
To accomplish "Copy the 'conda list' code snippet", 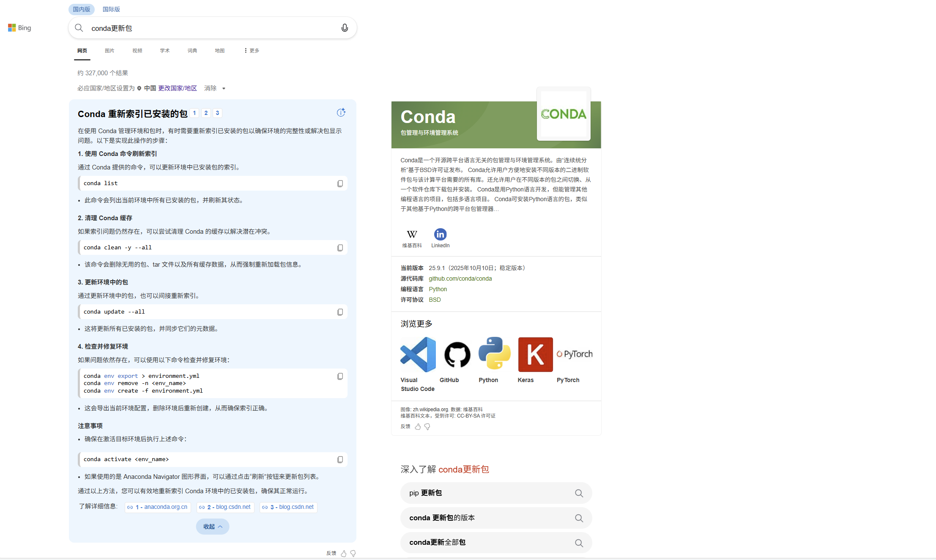I will tap(340, 183).
